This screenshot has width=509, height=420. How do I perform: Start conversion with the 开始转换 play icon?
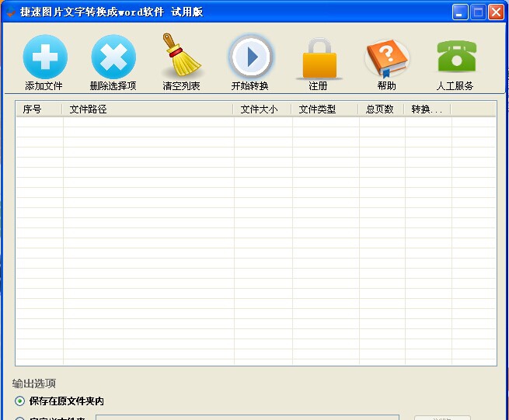250,57
